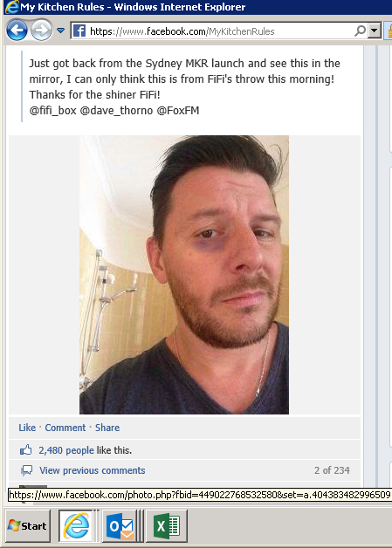Image resolution: width=392 pixels, height=548 pixels.
Task: Open the 2,480 people likes list
Action: [66, 450]
